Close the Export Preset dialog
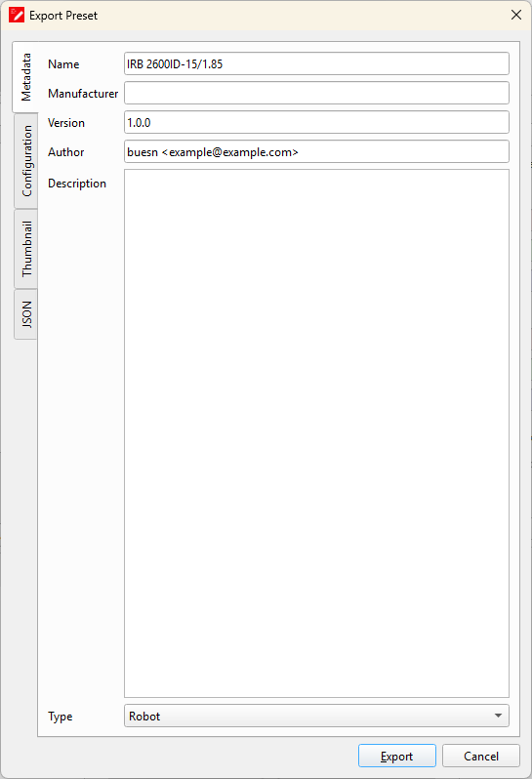Viewport: 532px width, 779px height. [516, 15]
